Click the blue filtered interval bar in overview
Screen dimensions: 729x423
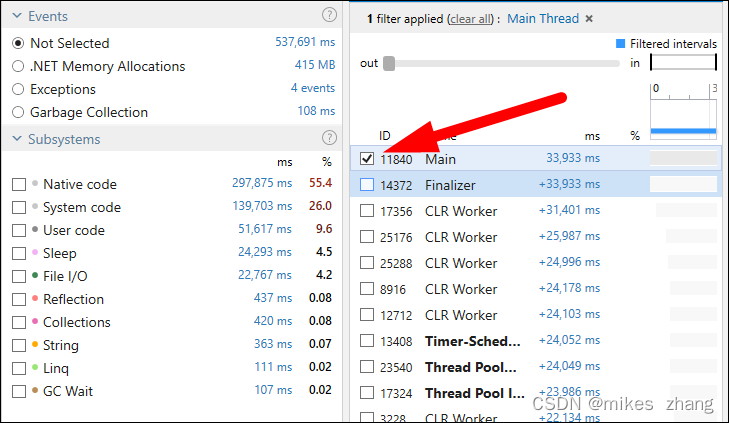683,131
